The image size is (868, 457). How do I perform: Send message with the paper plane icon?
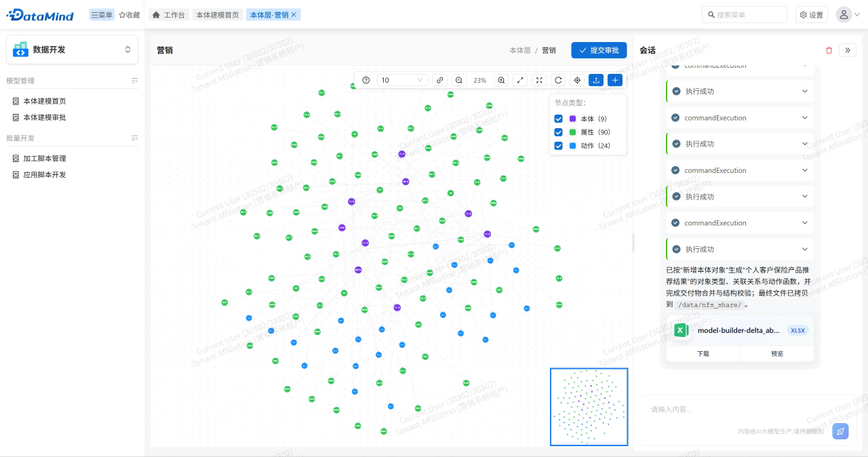click(x=840, y=431)
